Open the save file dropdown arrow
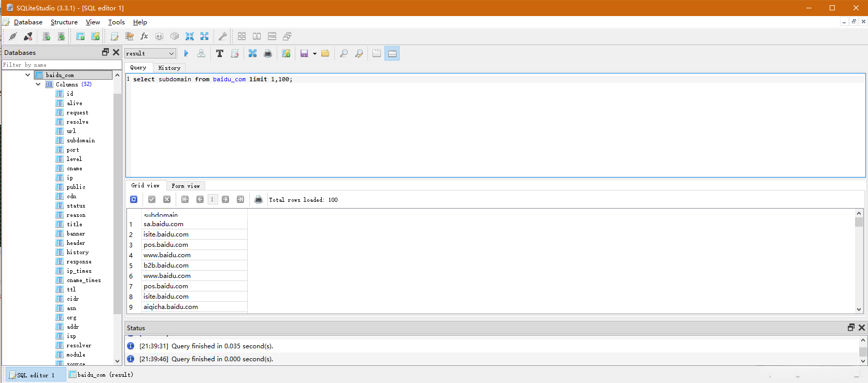868x383 pixels. (315, 53)
